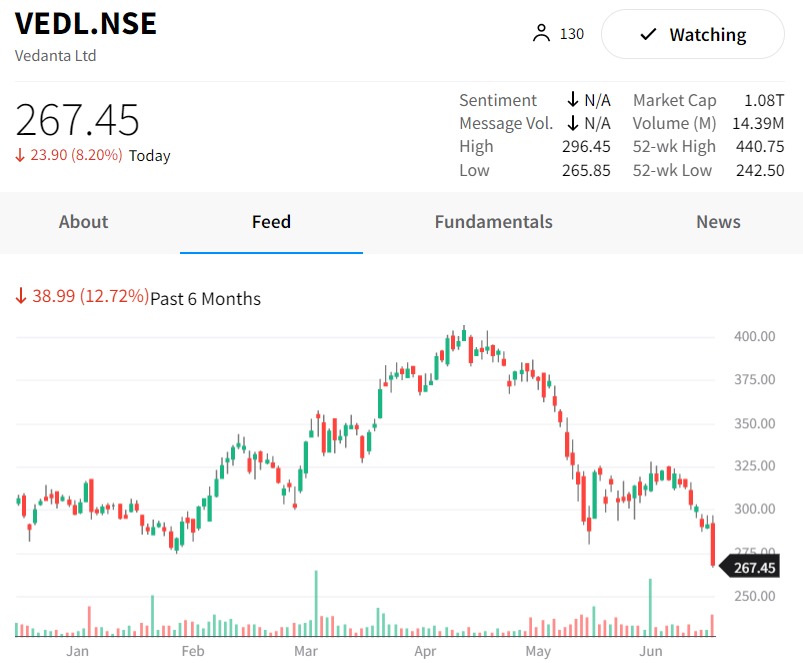Viewport: 803px width, 663px height.
Task: Open the Fundamentals tab
Action: pos(493,222)
